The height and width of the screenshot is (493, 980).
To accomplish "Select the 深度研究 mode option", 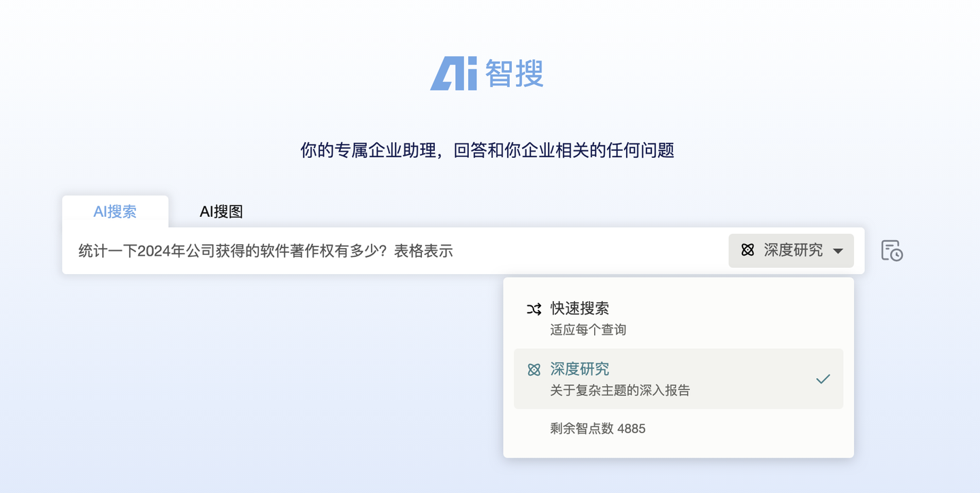I will 679,379.
